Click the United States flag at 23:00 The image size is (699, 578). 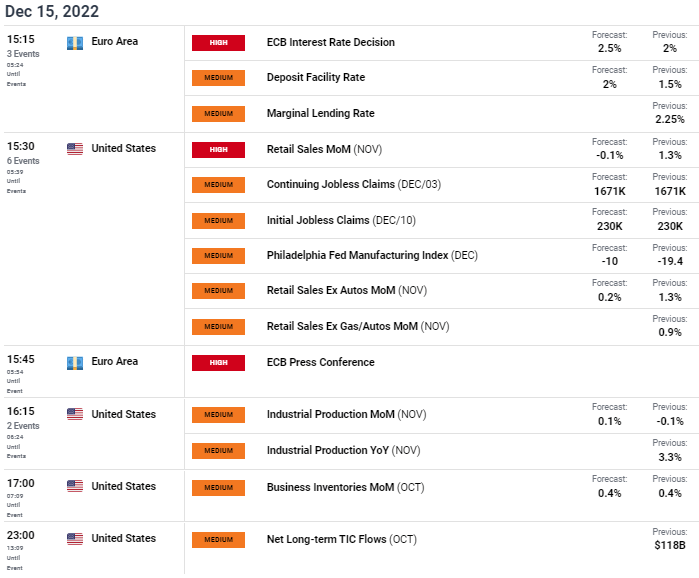75,538
